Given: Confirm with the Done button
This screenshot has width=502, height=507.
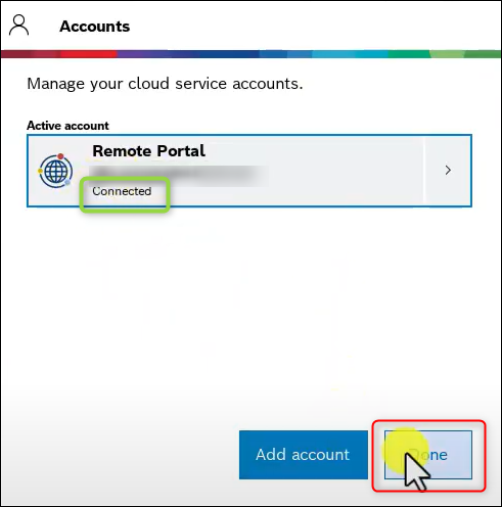Looking at the screenshot, I should coord(428,455).
